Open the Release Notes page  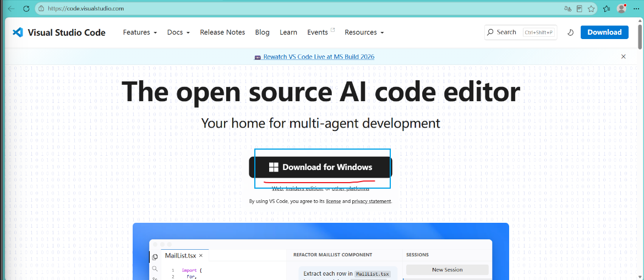(x=222, y=32)
